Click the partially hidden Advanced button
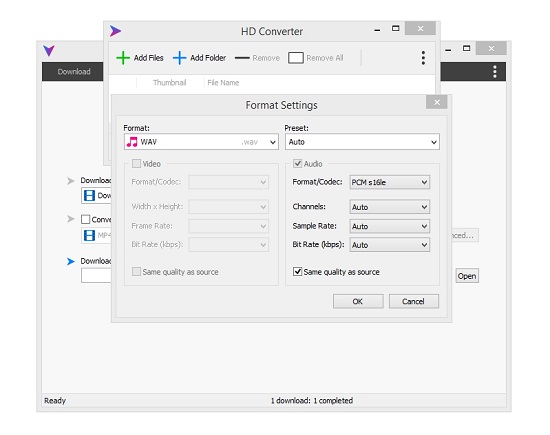Viewport: 550px width, 435px height. pos(465,235)
